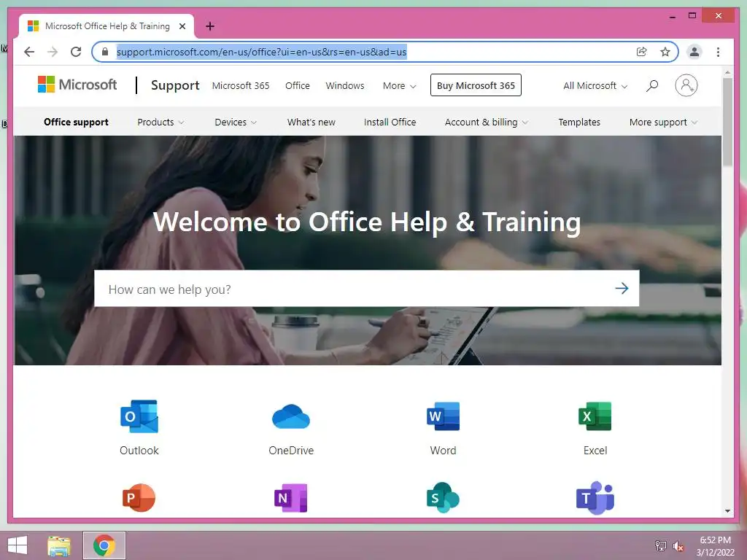Click the Microsoft logo

pyautogui.click(x=77, y=85)
